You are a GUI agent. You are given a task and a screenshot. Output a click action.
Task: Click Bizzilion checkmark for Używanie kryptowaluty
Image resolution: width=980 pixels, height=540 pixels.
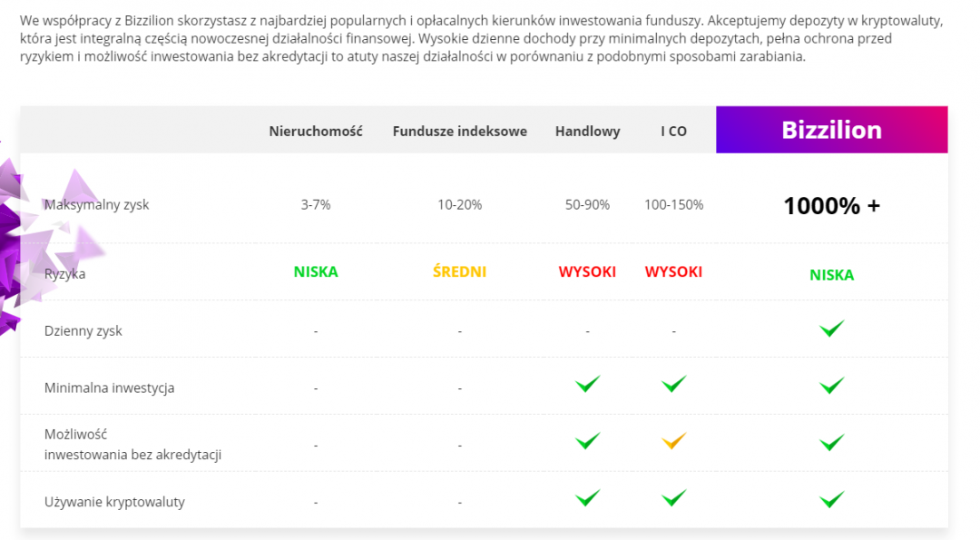point(831,499)
